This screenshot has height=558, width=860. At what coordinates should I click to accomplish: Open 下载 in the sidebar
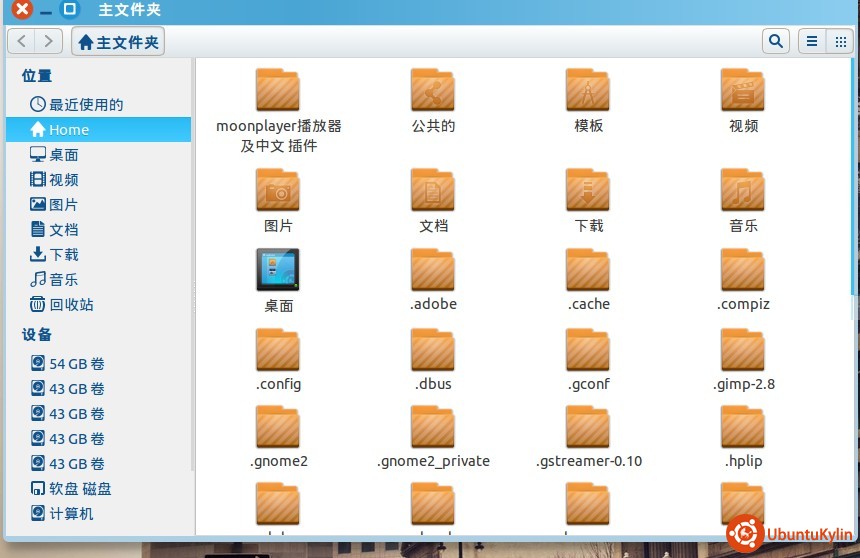click(63, 254)
